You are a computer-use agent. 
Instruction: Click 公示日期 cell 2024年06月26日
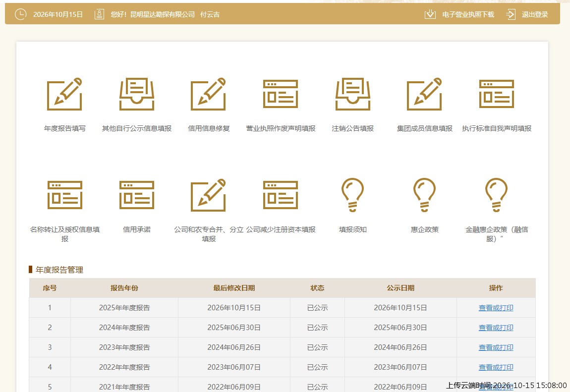point(400,347)
